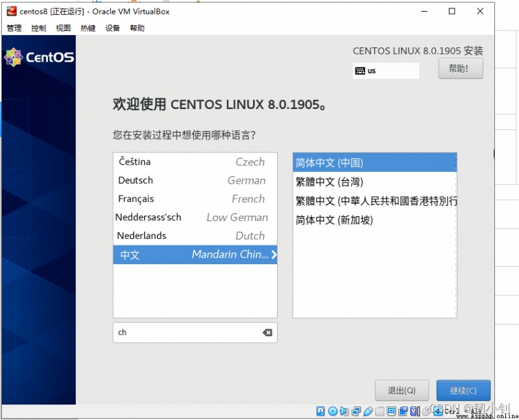
Task: Open the 热键 menu
Action: tap(88, 28)
